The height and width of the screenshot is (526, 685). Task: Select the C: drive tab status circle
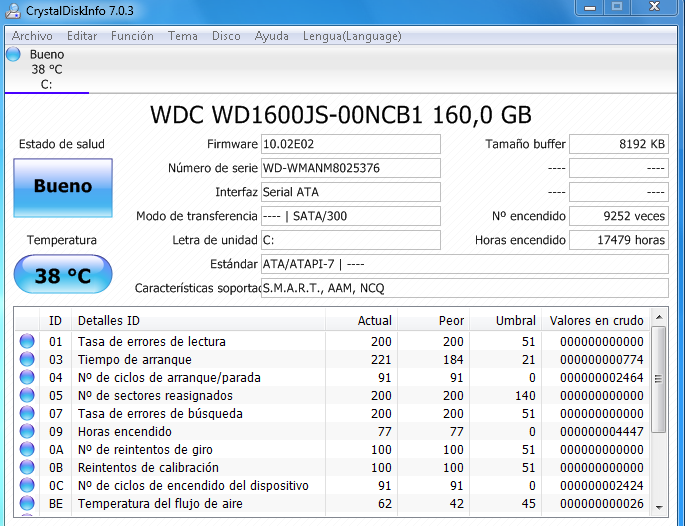[x=14, y=54]
